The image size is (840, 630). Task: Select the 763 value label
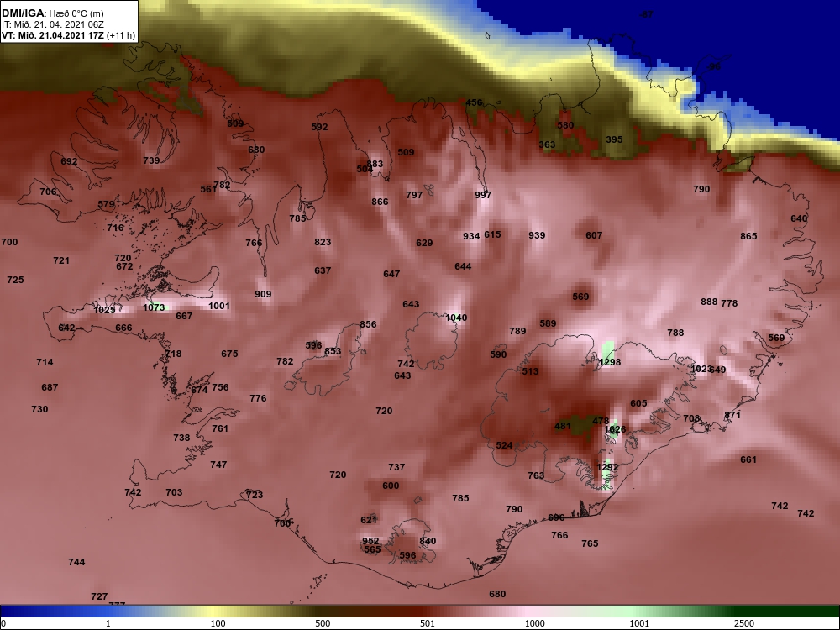[536, 475]
